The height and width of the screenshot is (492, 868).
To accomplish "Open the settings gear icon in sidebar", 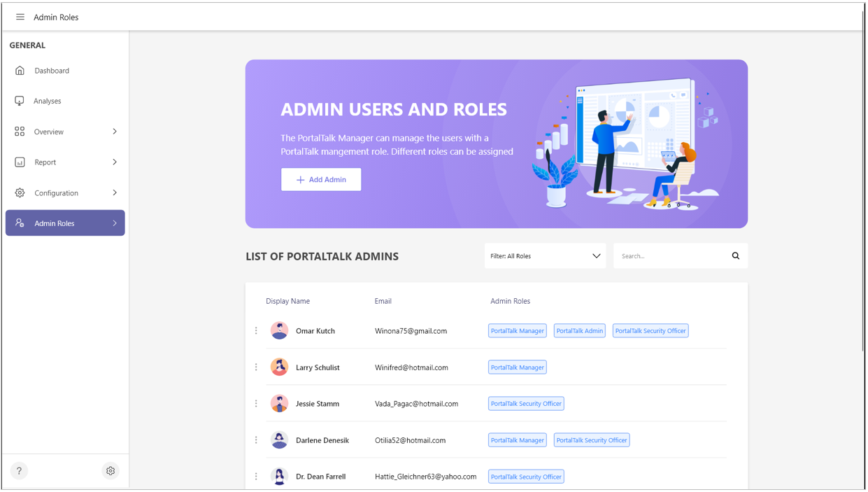I will [x=111, y=471].
